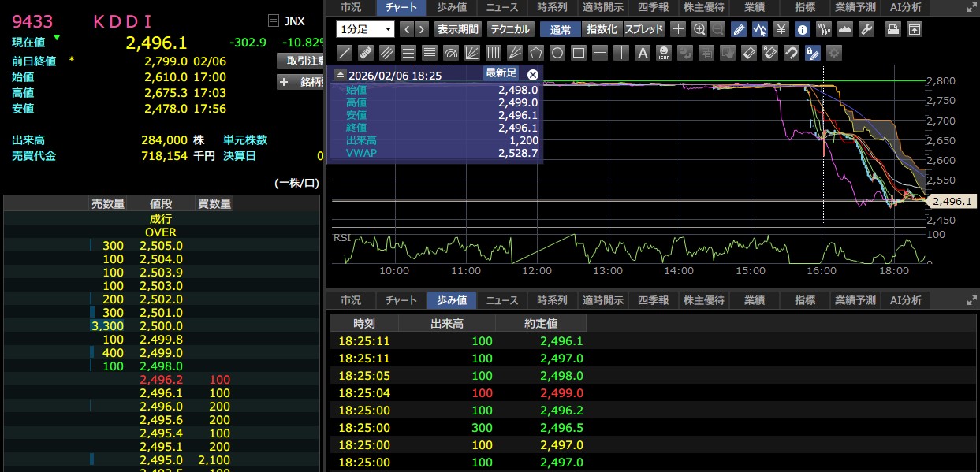Open the ニュース tab in chart panel

coord(502,7)
